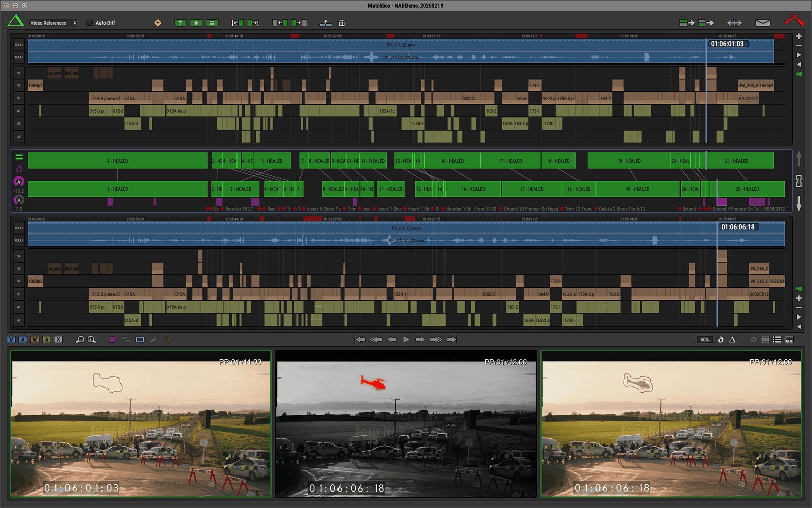Viewport: 812px width, 508px height.
Task: Click the green plus button in toolbar
Action: click(196, 23)
